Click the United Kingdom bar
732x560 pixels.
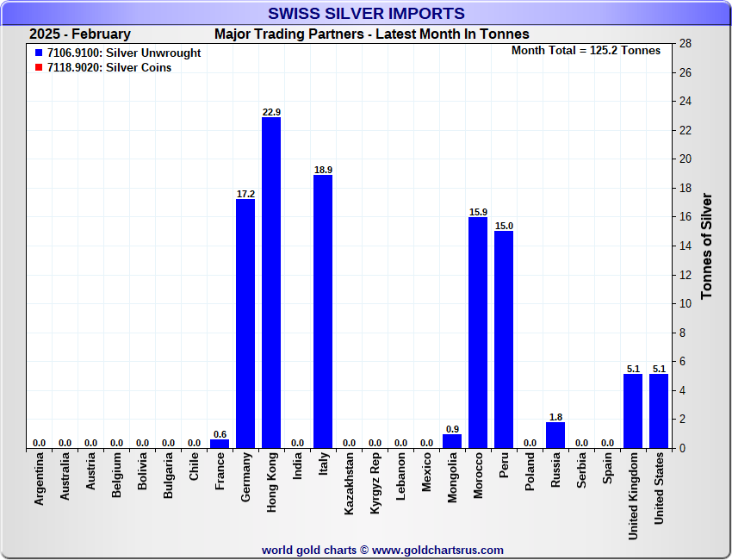(633, 411)
